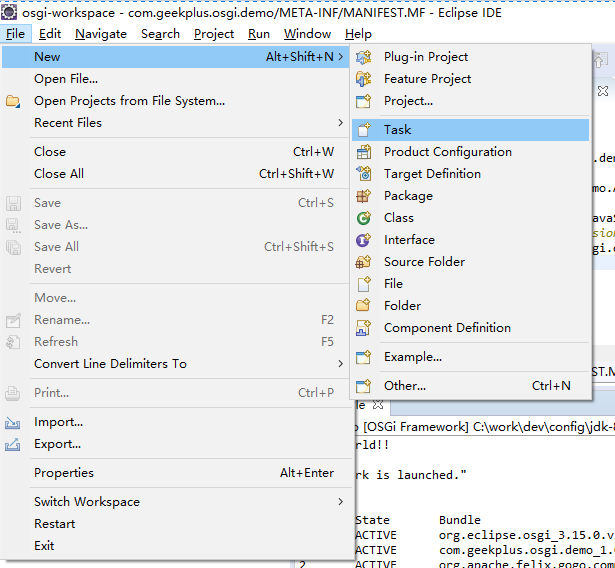Image resolution: width=615 pixels, height=568 pixels.
Task: Open the Search menu
Action: [160, 34]
